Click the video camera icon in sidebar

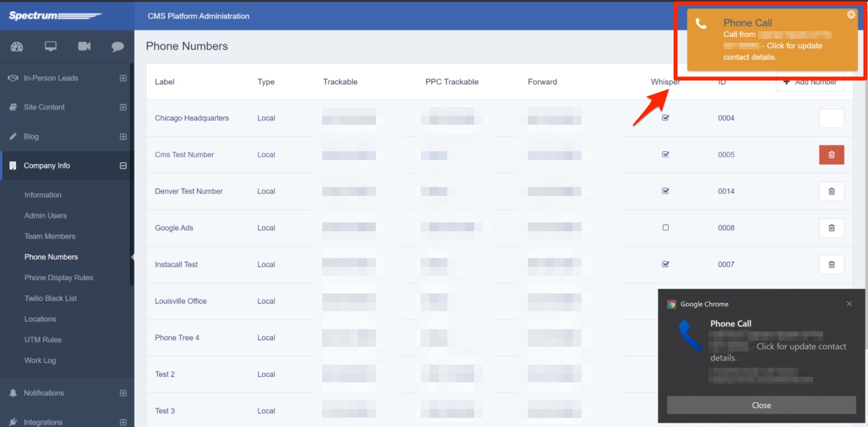84,47
